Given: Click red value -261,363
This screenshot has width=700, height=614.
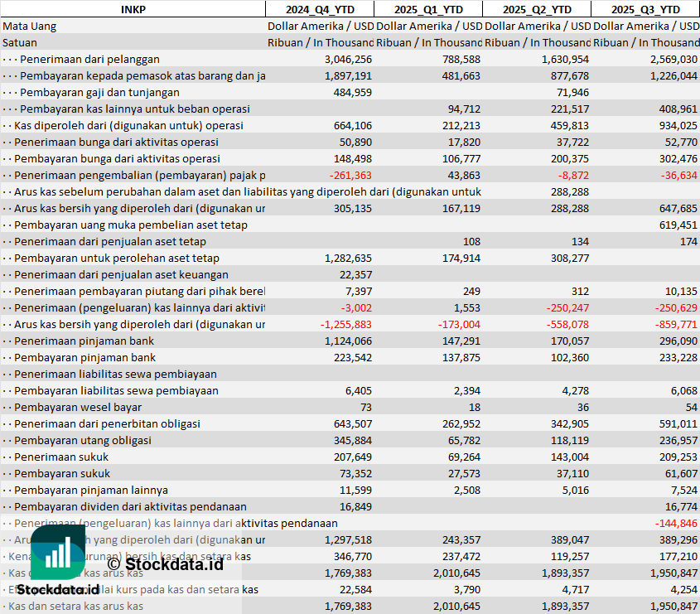Looking at the screenshot, I should [350, 176].
